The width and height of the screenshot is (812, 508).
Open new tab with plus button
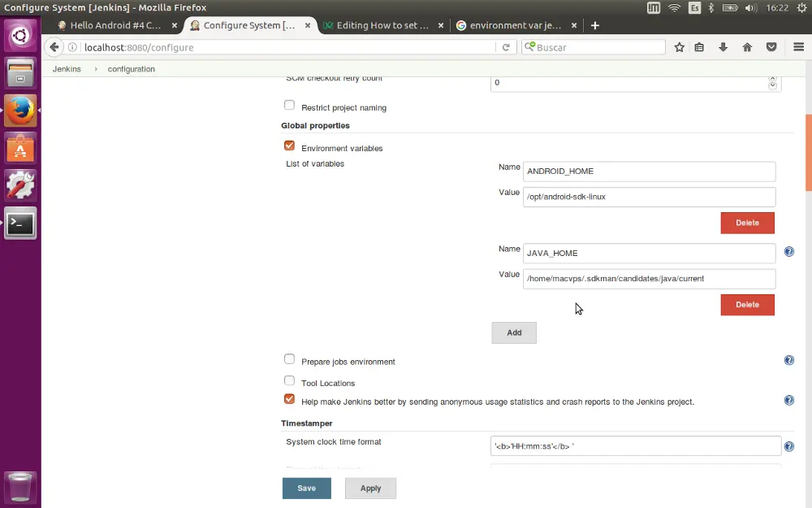[595, 25]
